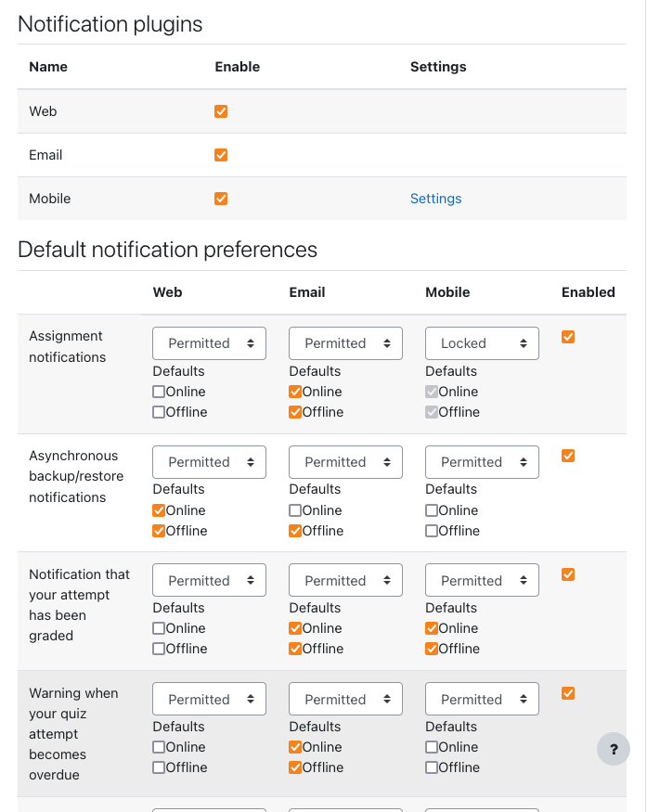Check Asynchronous backup/restore Mobile Offline default

pos(431,531)
